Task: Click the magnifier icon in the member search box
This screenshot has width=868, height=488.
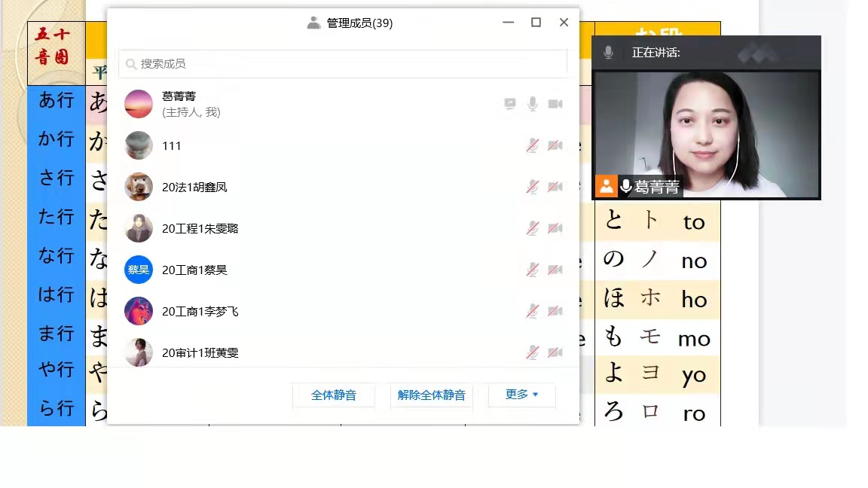Action: tap(131, 64)
